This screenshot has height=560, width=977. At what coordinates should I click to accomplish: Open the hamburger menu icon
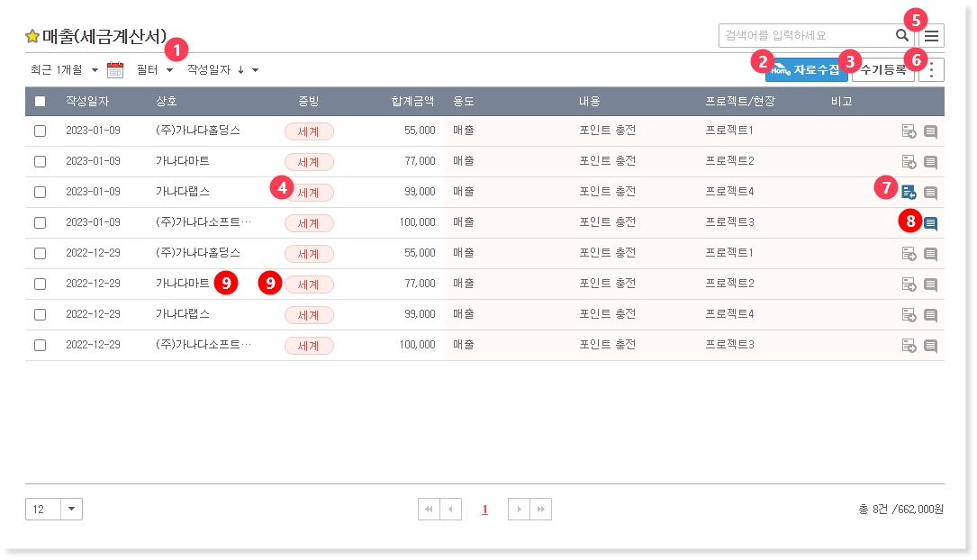click(932, 36)
